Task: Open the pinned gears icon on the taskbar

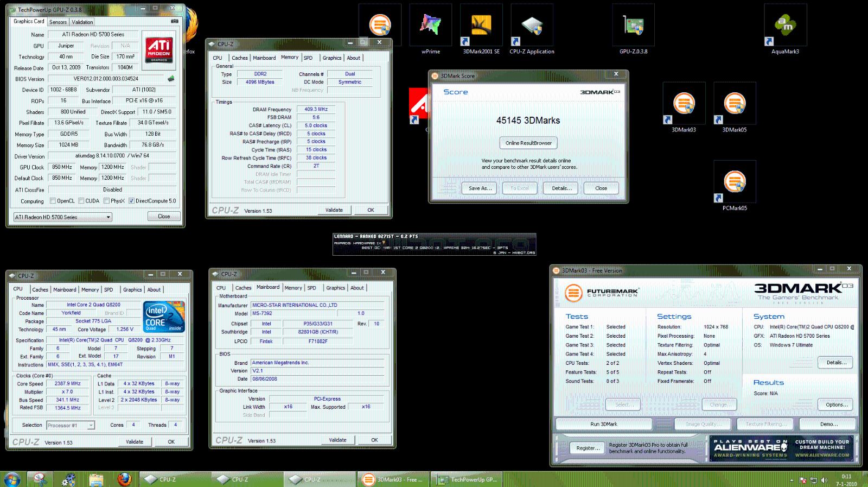Action: (68, 479)
